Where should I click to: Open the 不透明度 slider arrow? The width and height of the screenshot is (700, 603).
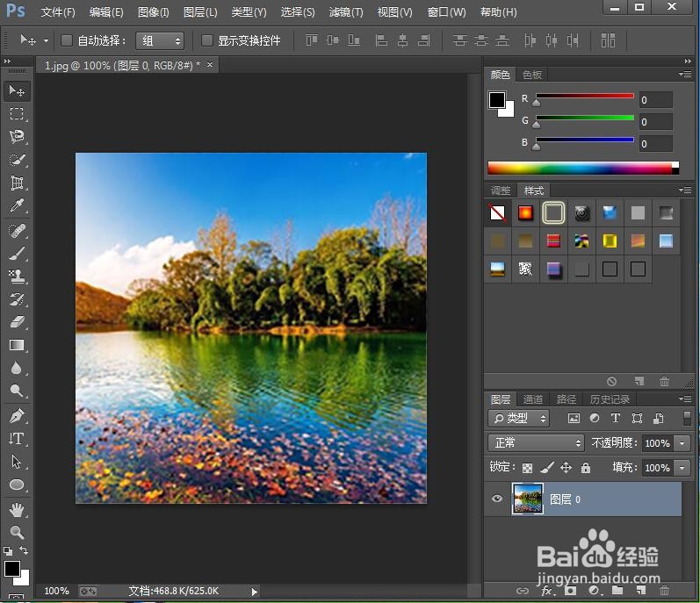(x=682, y=443)
